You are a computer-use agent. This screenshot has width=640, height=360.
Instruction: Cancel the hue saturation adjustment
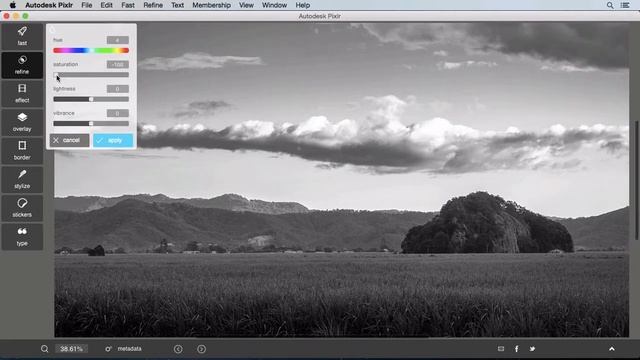(x=69, y=140)
